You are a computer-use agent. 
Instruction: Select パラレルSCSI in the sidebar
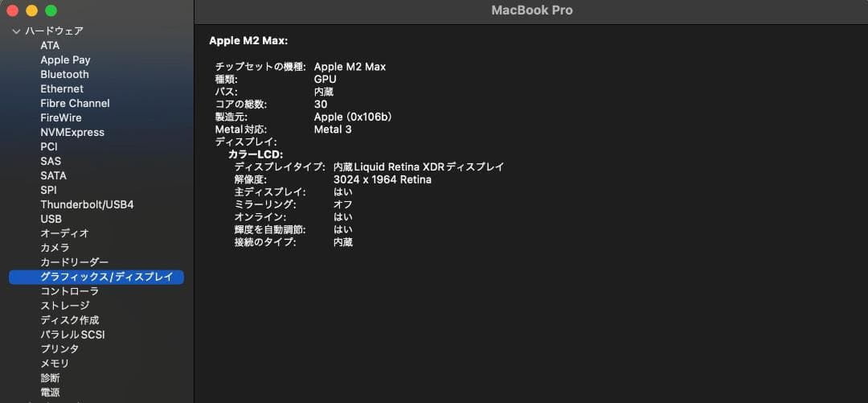pyautogui.click(x=72, y=335)
